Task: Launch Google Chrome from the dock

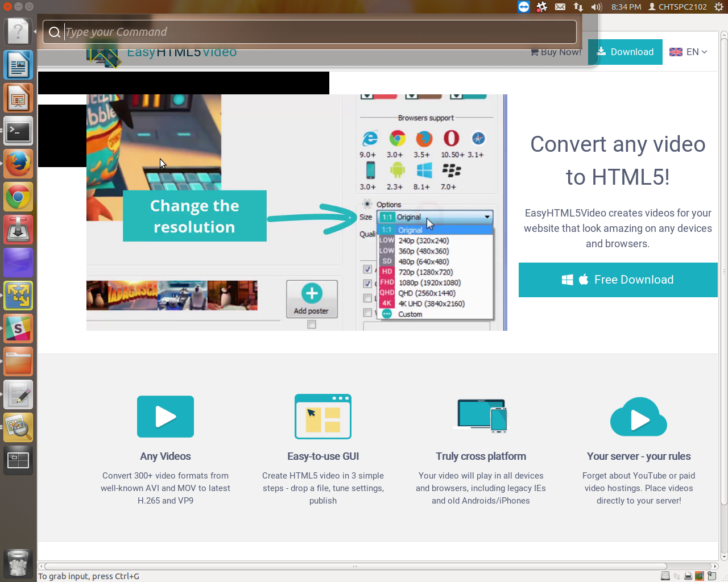Action: [18, 197]
